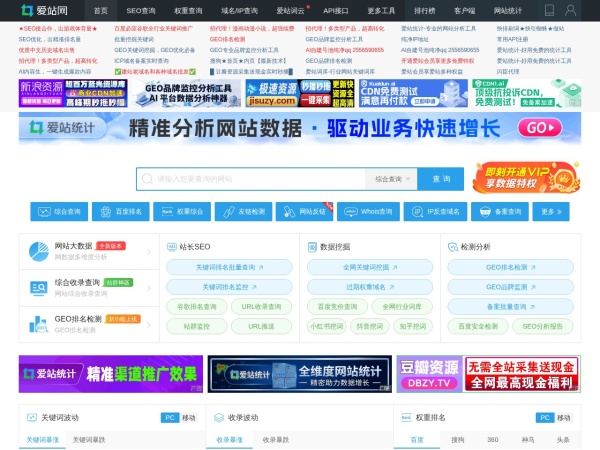Switch 权重排名 panel to 移动
The width and height of the screenshot is (600, 450).
tap(563, 417)
